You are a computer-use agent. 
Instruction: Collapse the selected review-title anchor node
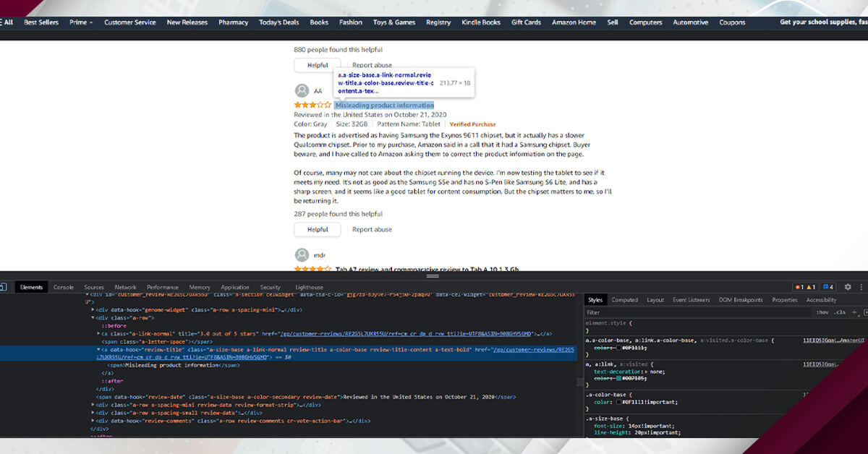pos(98,349)
